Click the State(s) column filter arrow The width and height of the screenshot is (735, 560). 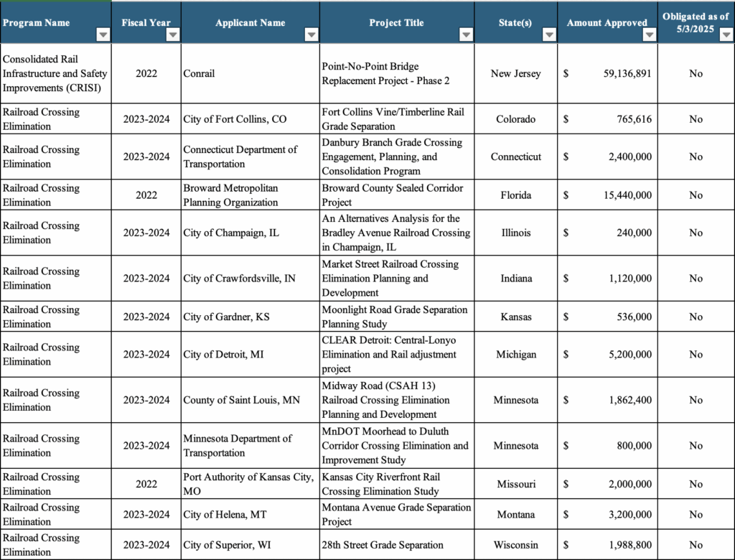pyautogui.click(x=549, y=34)
